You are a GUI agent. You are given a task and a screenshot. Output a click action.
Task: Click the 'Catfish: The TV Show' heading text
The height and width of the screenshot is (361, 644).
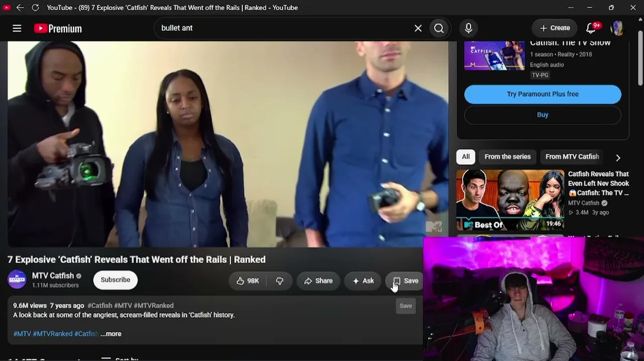point(570,43)
